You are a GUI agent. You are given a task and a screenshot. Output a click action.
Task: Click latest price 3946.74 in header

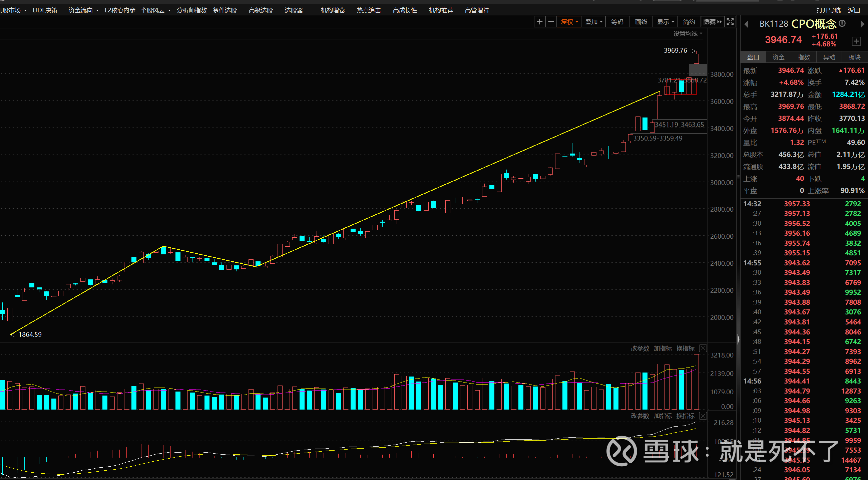783,40
